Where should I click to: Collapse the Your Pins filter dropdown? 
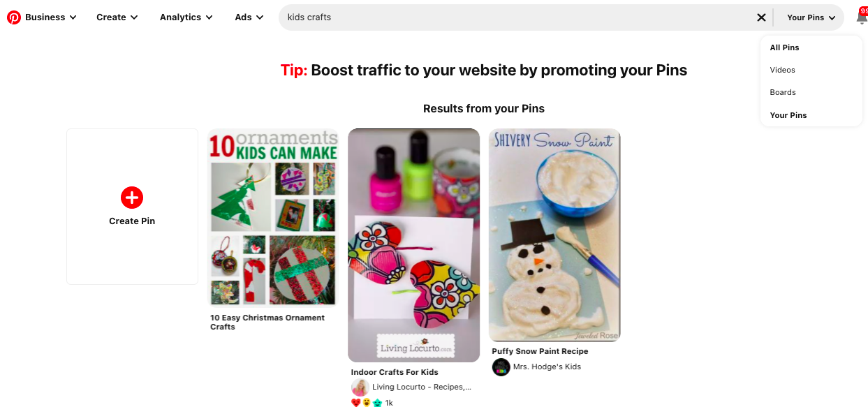point(811,17)
